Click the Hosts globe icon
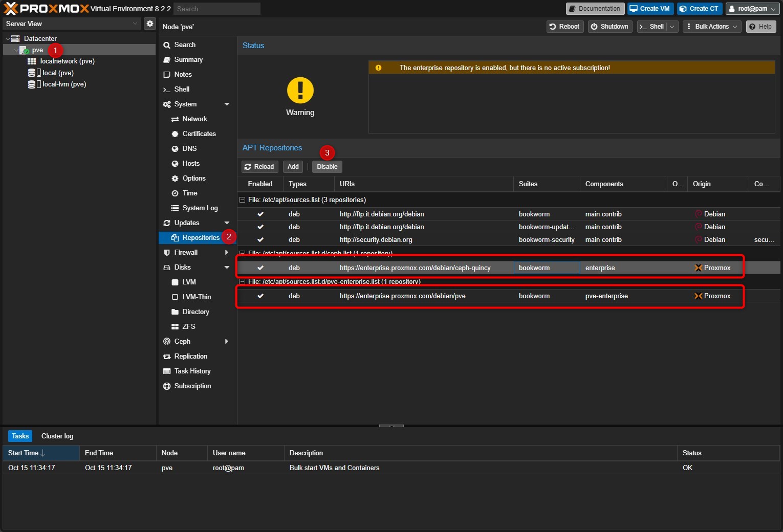The width and height of the screenshot is (783, 532). (175, 164)
